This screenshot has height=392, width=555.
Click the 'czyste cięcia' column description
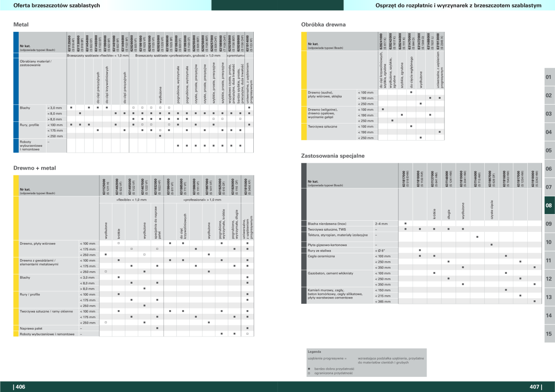tap(491, 209)
